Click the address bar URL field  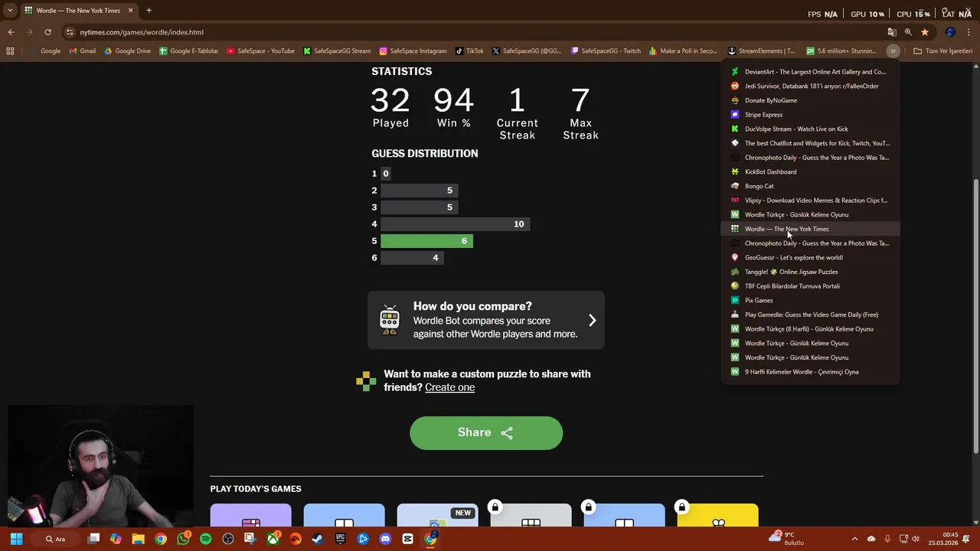tap(475, 32)
